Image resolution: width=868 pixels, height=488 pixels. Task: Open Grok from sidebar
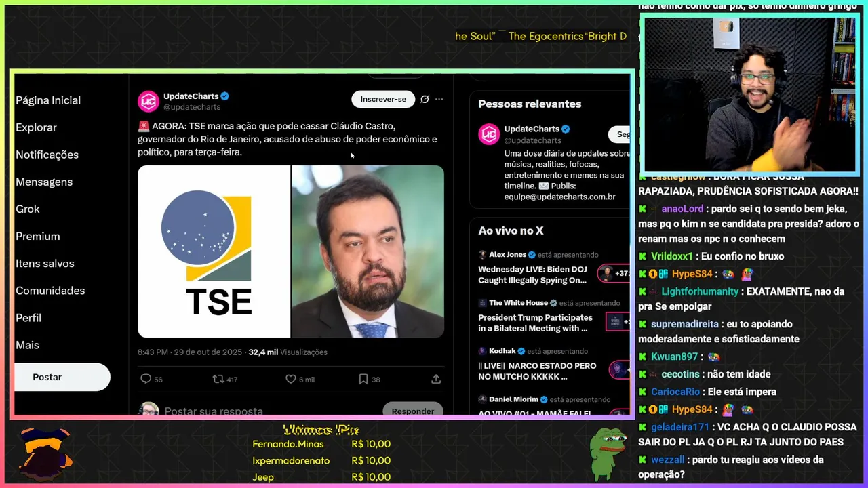[28, 209]
